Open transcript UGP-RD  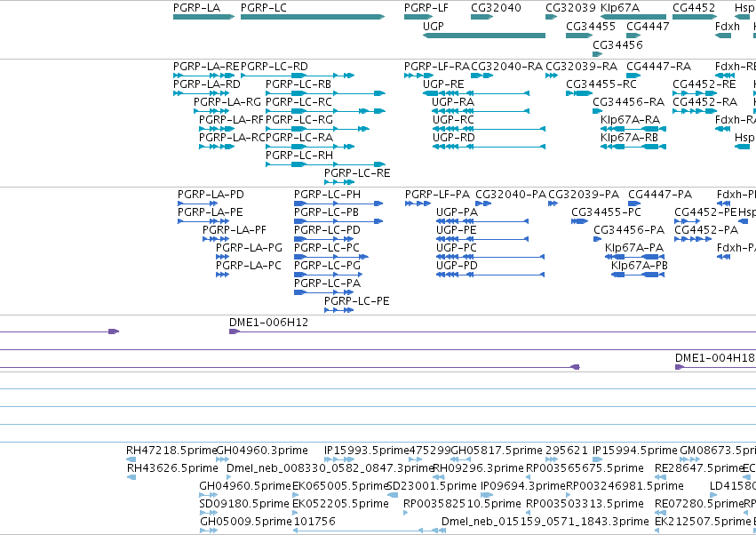coord(489,147)
